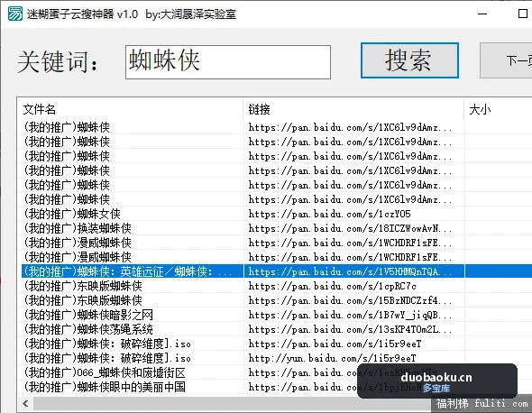Click the app logo icon in title bar

coord(15,14)
